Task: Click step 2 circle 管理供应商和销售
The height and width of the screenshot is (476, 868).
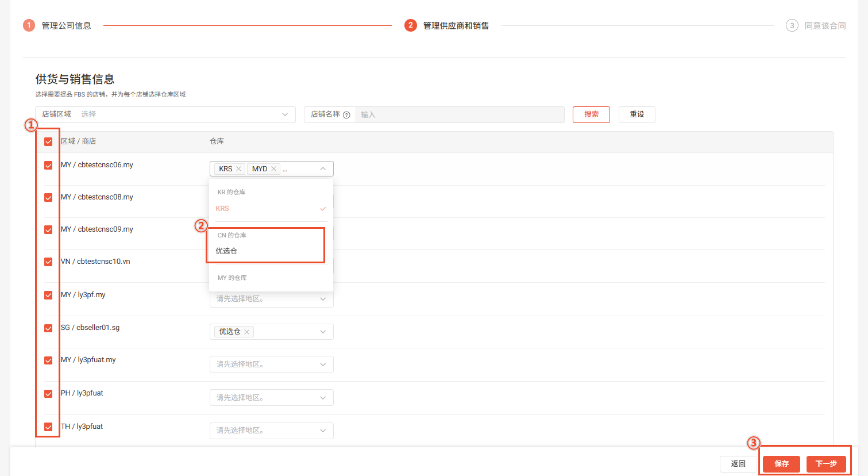Action: pyautogui.click(x=410, y=25)
